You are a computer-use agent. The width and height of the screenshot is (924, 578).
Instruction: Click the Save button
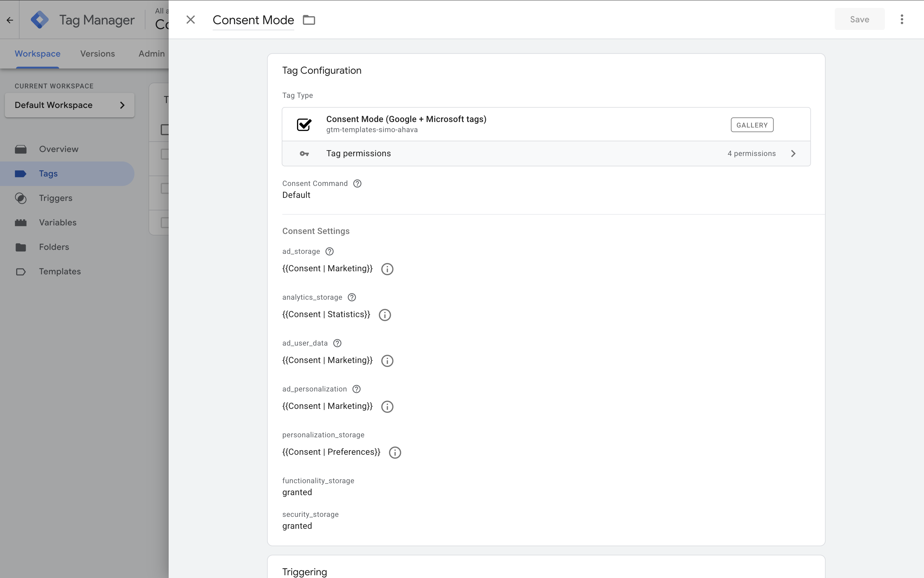point(860,20)
